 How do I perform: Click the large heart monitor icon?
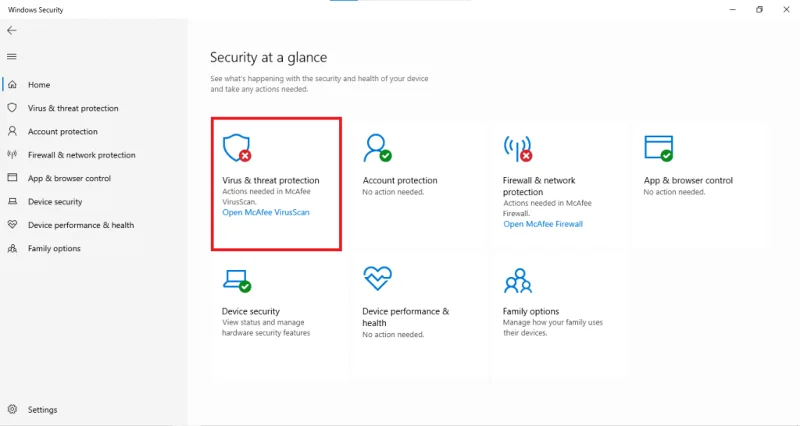pos(378,279)
